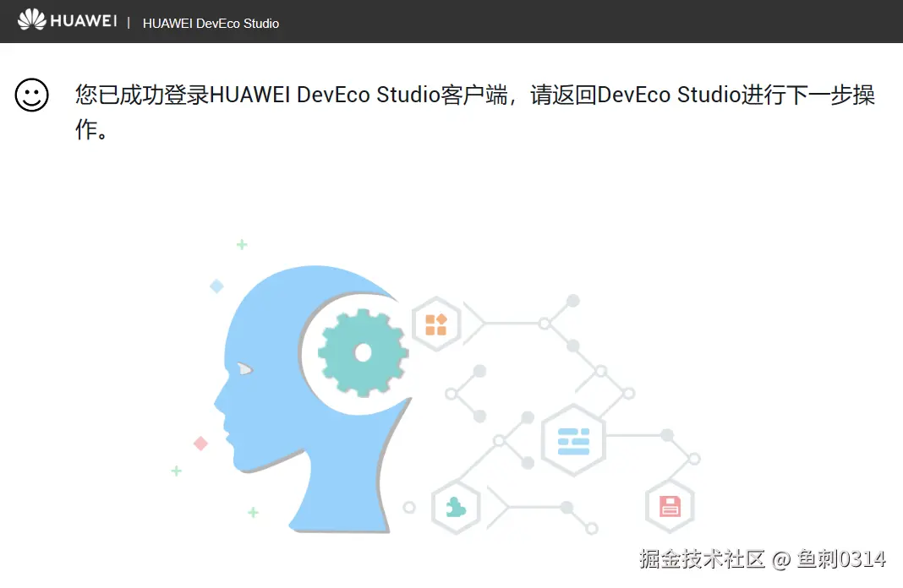Click the smiley face success icon

pyautogui.click(x=31, y=95)
